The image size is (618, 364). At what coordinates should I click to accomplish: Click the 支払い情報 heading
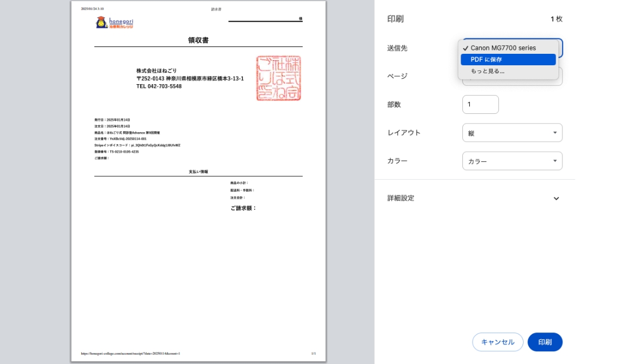(x=198, y=172)
